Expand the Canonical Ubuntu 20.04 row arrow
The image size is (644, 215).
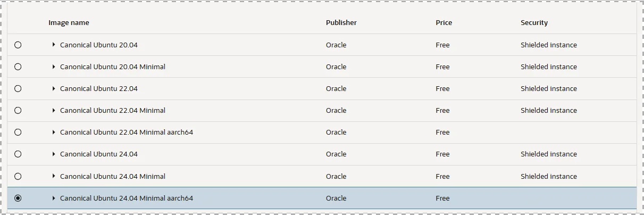click(x=54, y=45)
